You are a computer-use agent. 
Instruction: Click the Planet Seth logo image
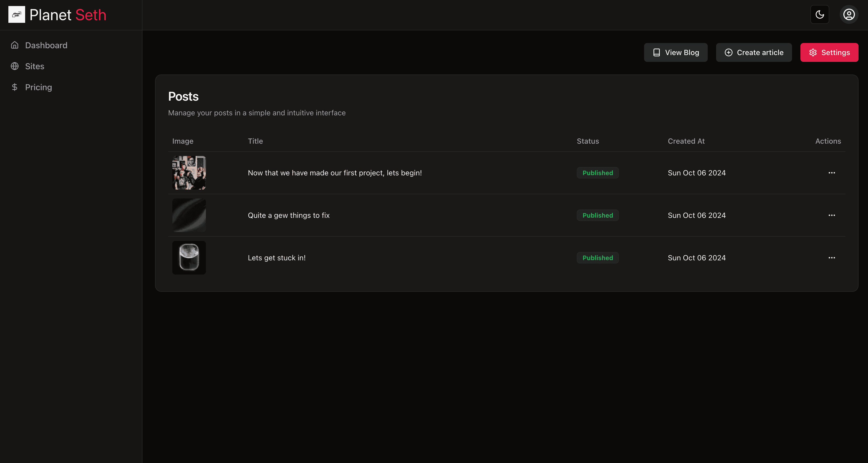pos(17,14)
